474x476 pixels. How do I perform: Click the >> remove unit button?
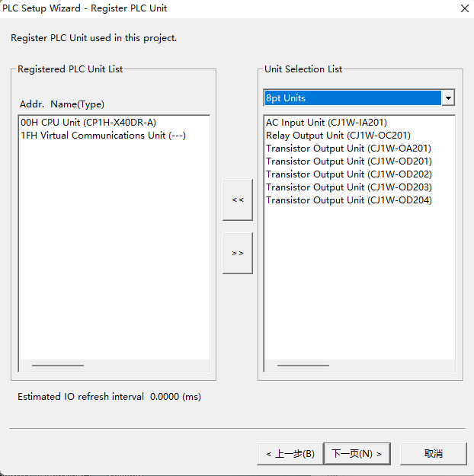coord(238,253)
